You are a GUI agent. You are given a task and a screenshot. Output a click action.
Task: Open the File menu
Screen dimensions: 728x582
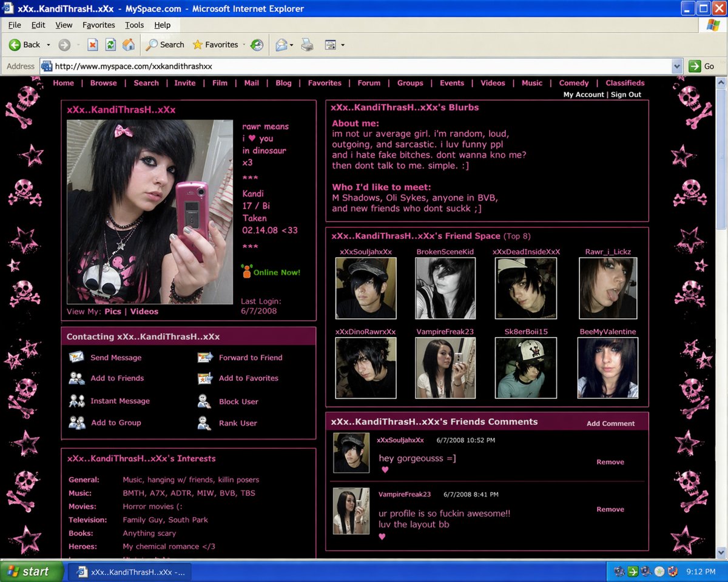15,25
